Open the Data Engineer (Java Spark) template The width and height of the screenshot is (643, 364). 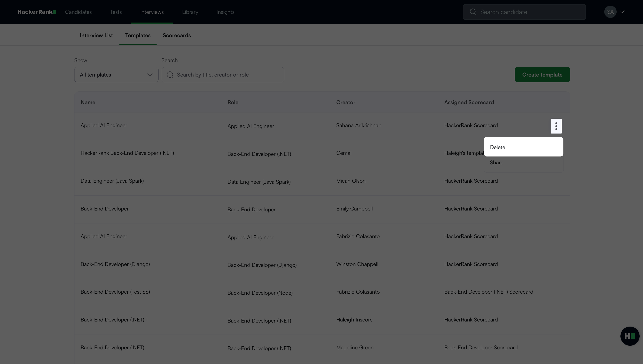coord(112,181)
